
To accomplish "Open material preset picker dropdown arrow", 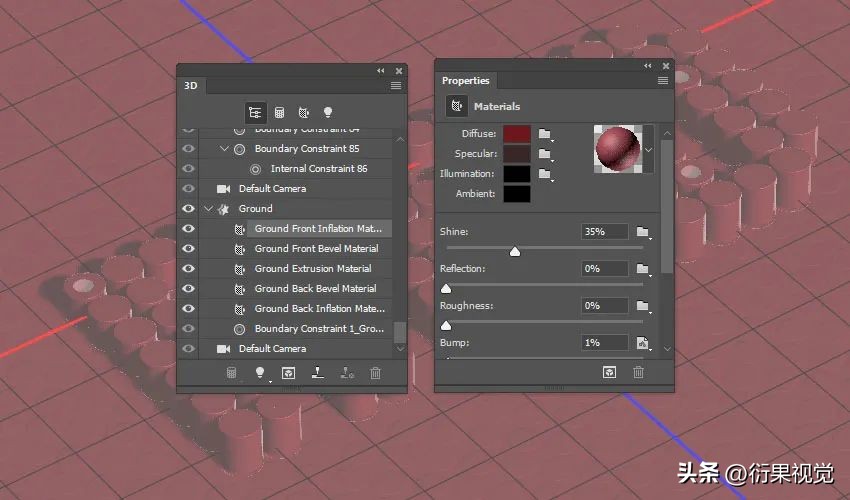I will point(648,150).
